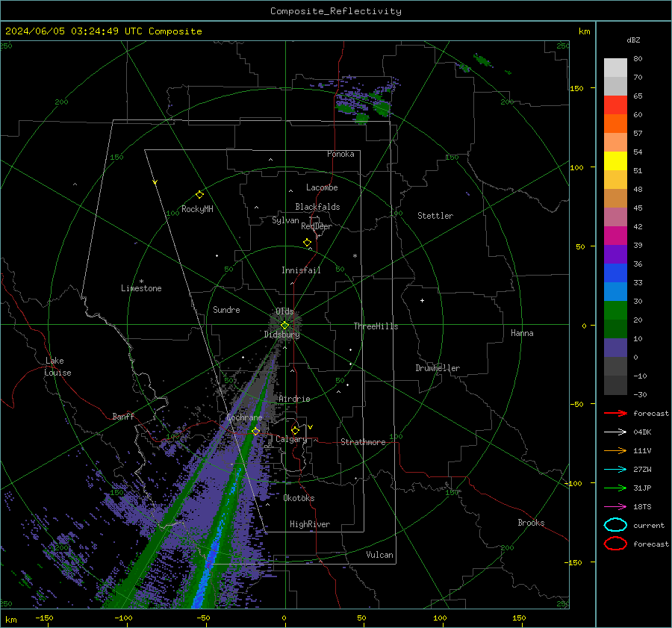Click the dBZ legend heading
The image size is (672, 628).
coord(633,40)
